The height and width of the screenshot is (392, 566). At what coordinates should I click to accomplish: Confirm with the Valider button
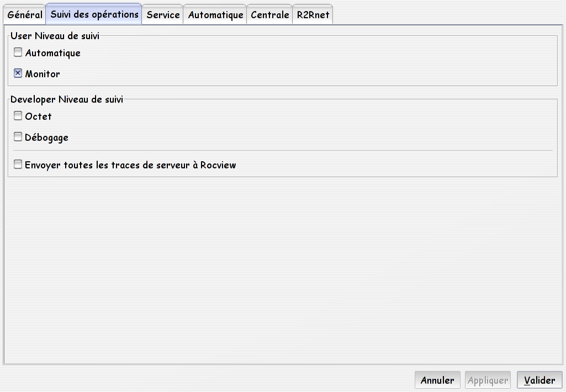539,380
